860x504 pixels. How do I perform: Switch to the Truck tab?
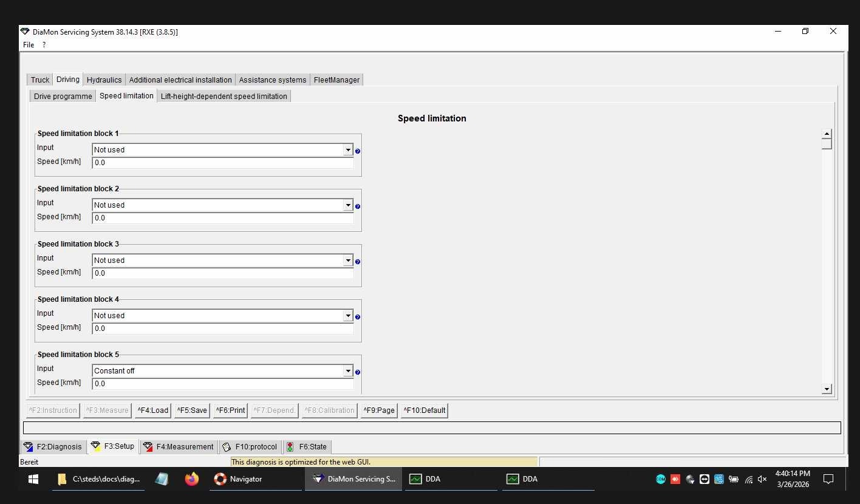[40, 80]
